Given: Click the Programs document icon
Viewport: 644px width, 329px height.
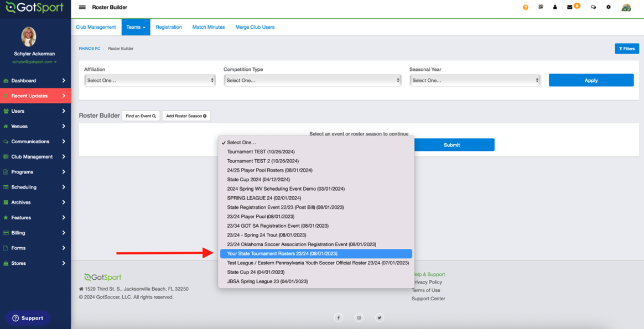Looking at the screenshot, I should pyautogui.click(x=6, y=172).
